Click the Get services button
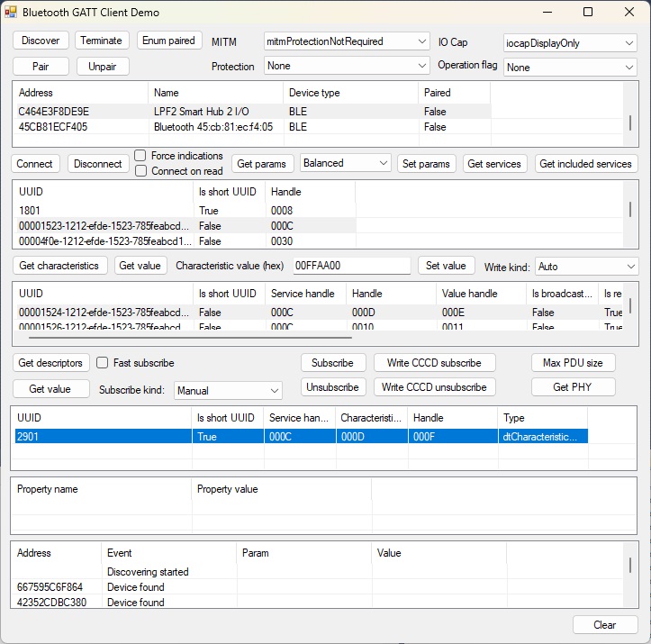651x644 pixels. (495, 164)
